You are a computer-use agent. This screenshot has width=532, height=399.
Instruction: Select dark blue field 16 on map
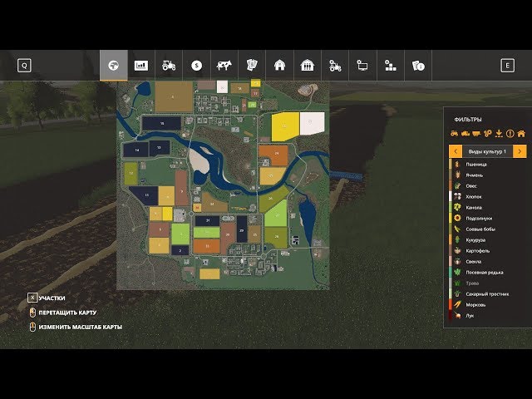[162, 124]
